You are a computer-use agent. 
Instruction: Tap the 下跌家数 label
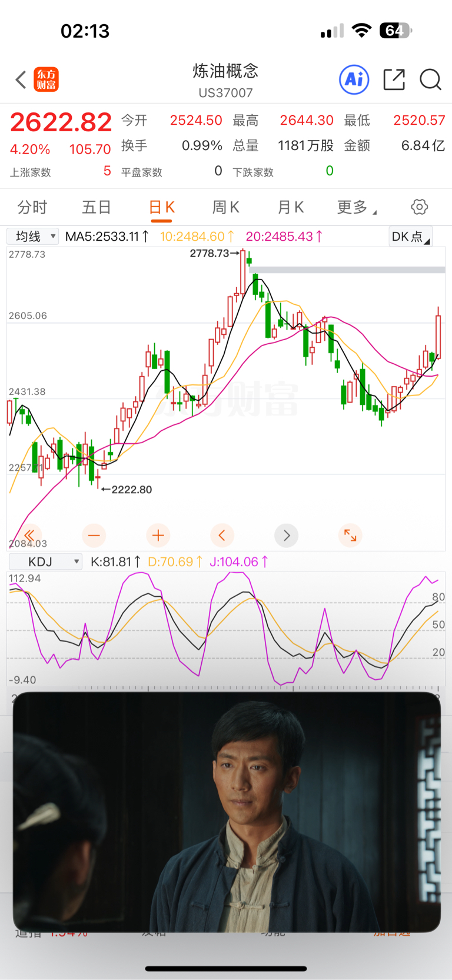pos(253,172)
